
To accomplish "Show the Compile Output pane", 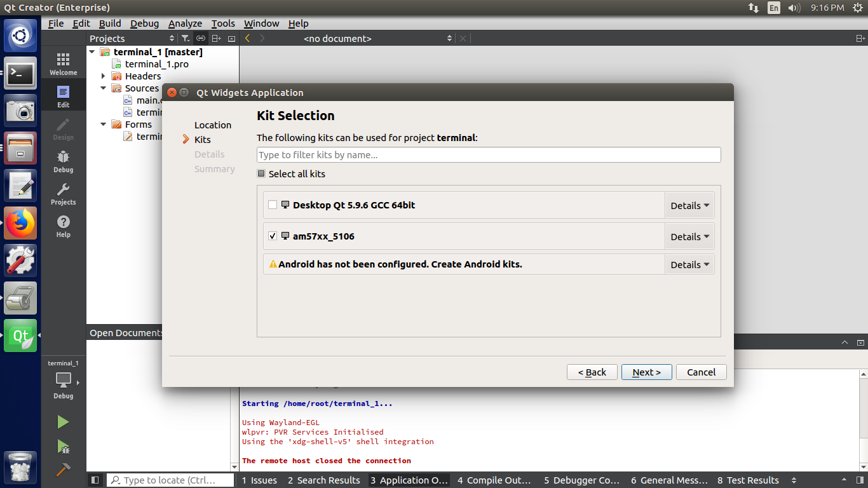I will pyautogui.click(x=494, y=480).
